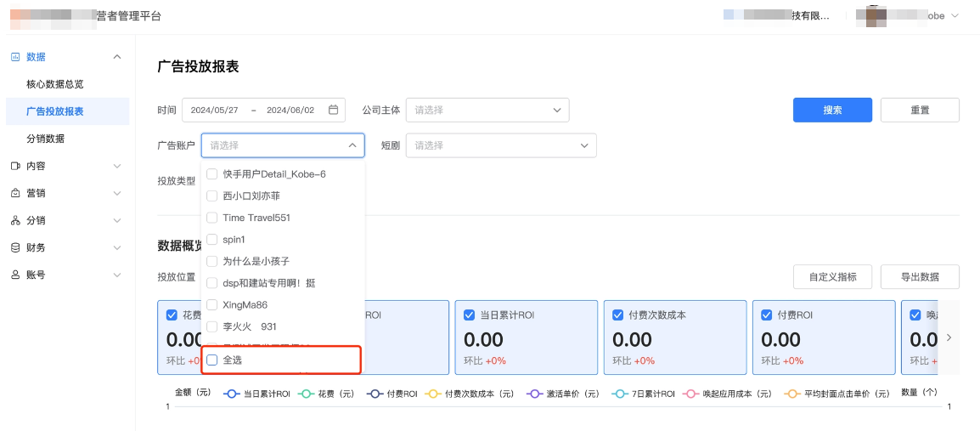Check 快手用户Detail_Kobe-6 account option
Image resolution: width=980 pixels, height=431 pixels.
click(x=211, y=174)
